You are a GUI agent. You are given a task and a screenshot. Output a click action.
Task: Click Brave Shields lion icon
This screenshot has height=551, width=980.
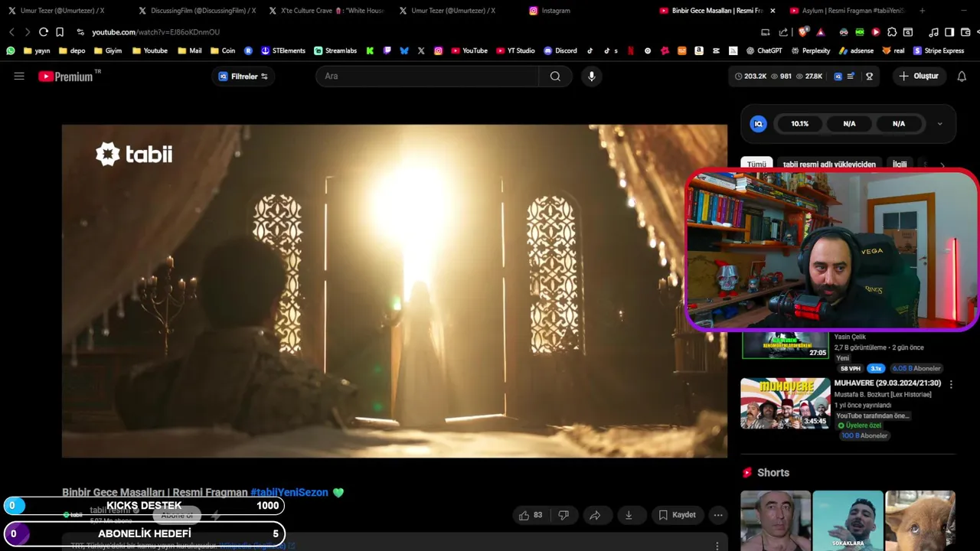pyautogui.click(x=802, y=32)
